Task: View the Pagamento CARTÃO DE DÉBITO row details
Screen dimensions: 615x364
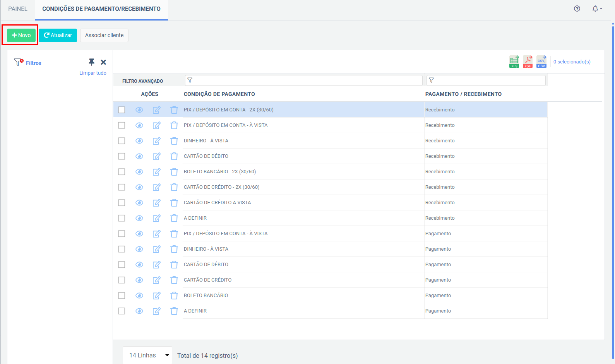Action: click(x=139, y=265)
